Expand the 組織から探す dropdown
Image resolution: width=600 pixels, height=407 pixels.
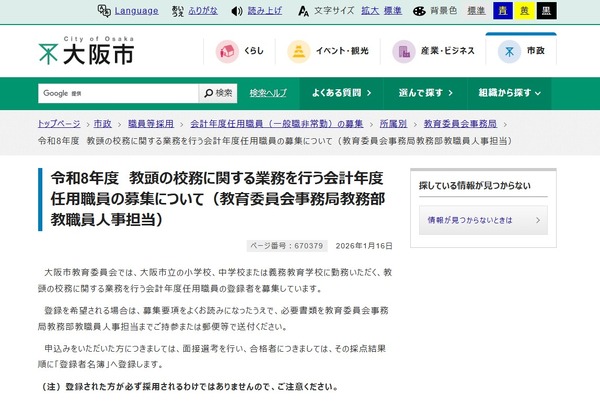click(509, 93)
